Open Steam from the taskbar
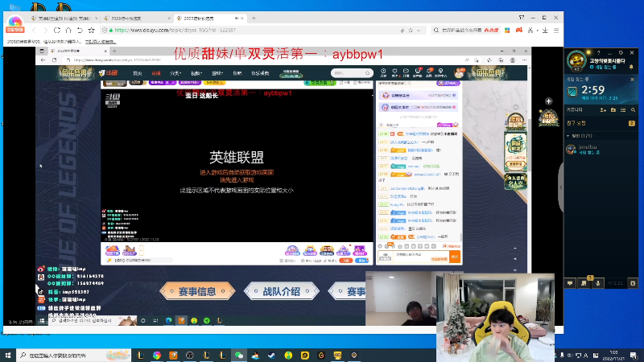The image size is (644, 362). [x=271, y=356]
